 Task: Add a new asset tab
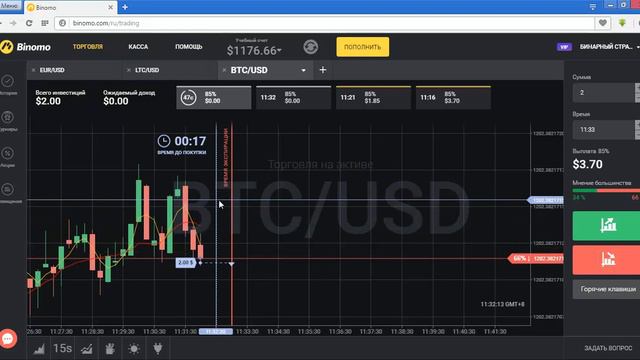(323, 70)
